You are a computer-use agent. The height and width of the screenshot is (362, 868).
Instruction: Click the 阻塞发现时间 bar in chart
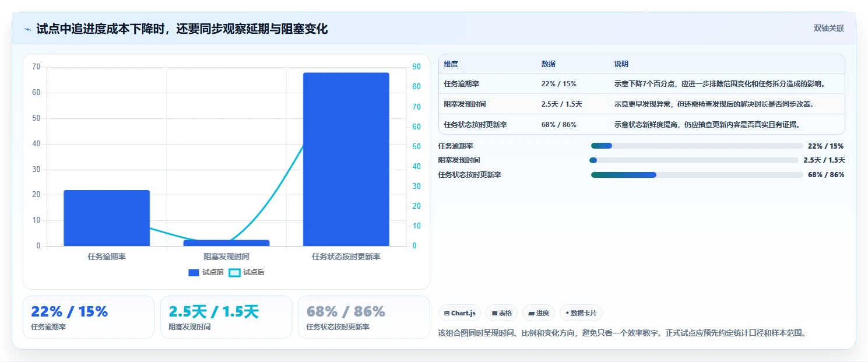(226, 243)
